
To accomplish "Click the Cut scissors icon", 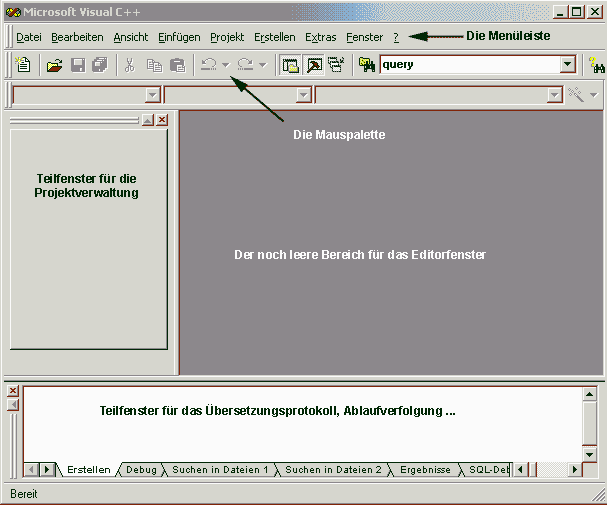I will click(129, 65).
